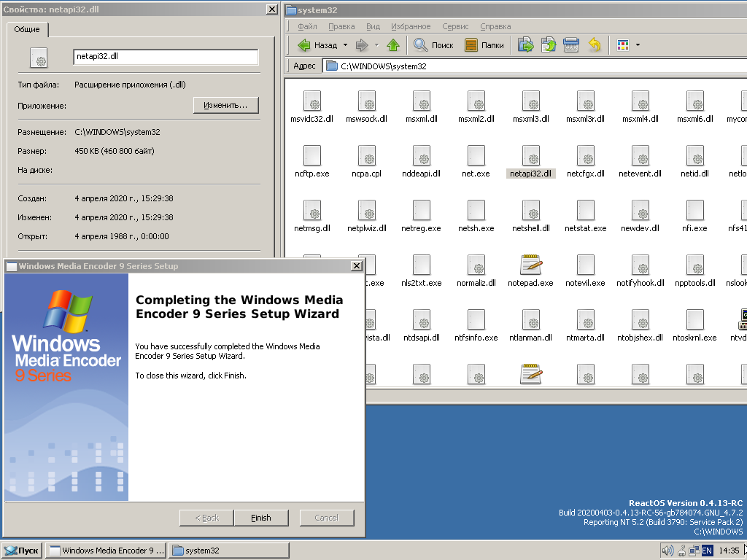Select the ntfsinfo.exe file

476,326
